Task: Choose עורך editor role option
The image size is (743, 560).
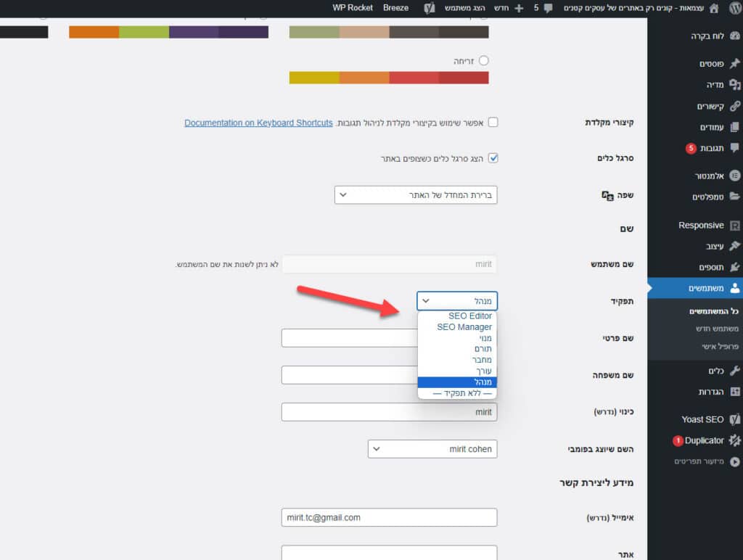Action: (457, 371)
